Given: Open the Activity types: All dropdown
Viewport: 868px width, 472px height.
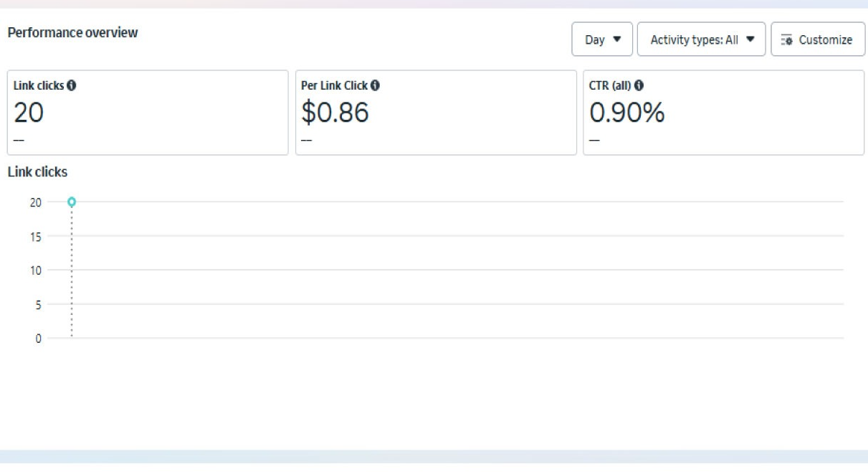Looking at the screenshot, I should (701, 39).
